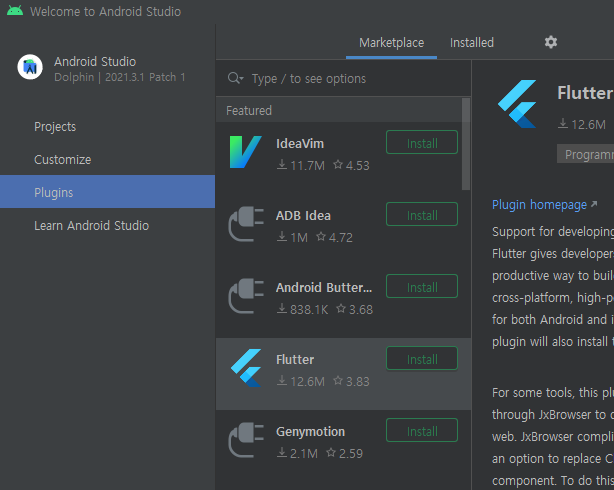Switch to the Installed tab
The image size is (614, 490).
click(x=471, y=42)
